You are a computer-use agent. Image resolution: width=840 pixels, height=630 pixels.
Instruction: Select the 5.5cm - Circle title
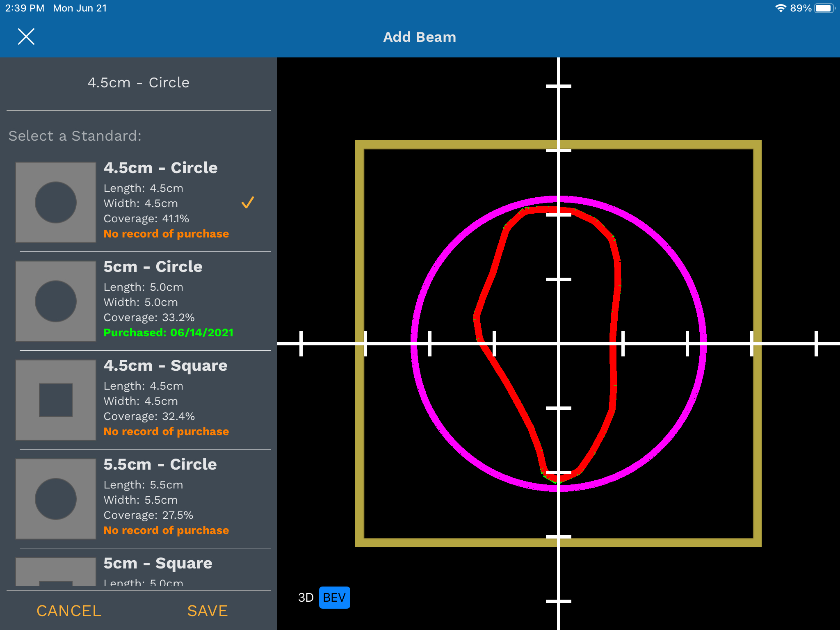click(x=160, y=465)
